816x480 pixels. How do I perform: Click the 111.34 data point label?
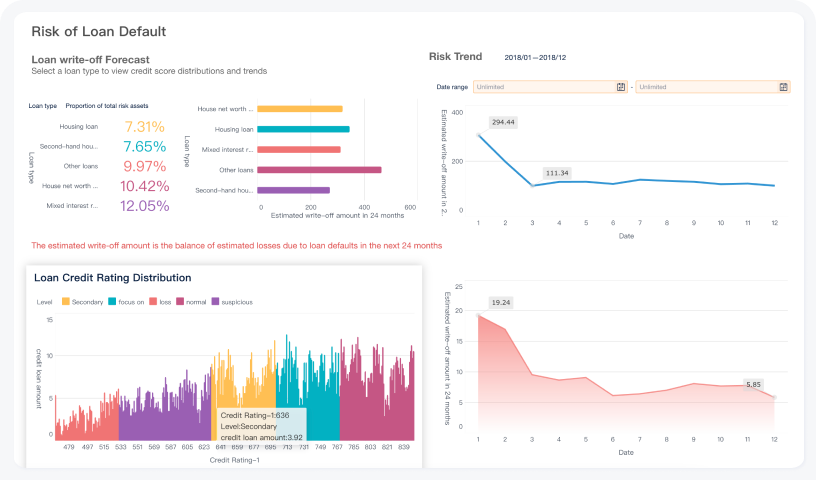(557, 173)
